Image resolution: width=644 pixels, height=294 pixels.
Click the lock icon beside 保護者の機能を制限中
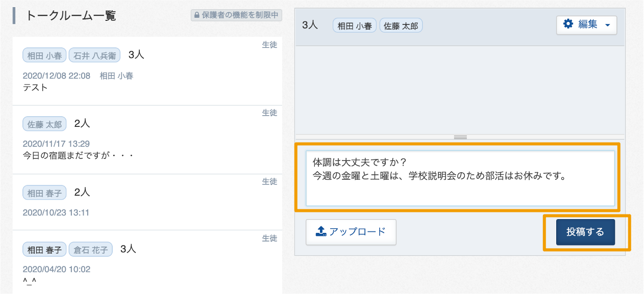[196, 15]
